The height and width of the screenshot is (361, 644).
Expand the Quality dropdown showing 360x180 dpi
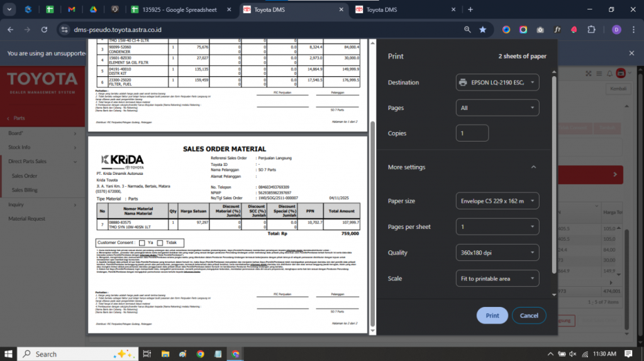tap(497, 252)
